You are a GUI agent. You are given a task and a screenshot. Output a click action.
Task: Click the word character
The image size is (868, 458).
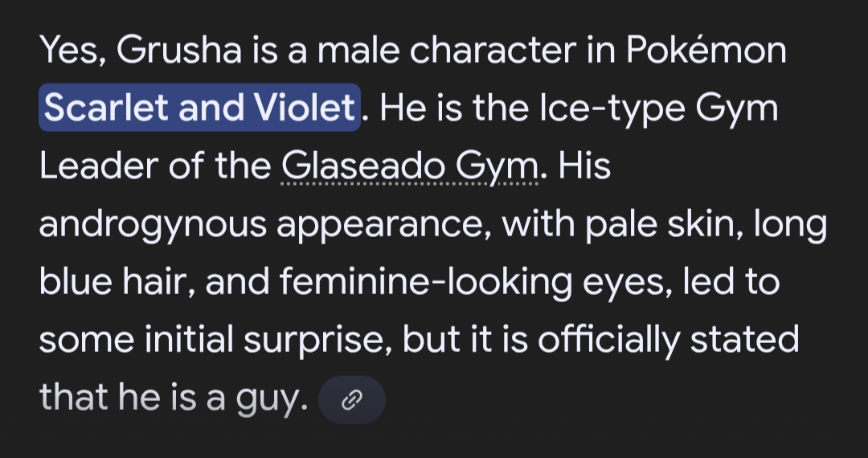tap(493, 50)
